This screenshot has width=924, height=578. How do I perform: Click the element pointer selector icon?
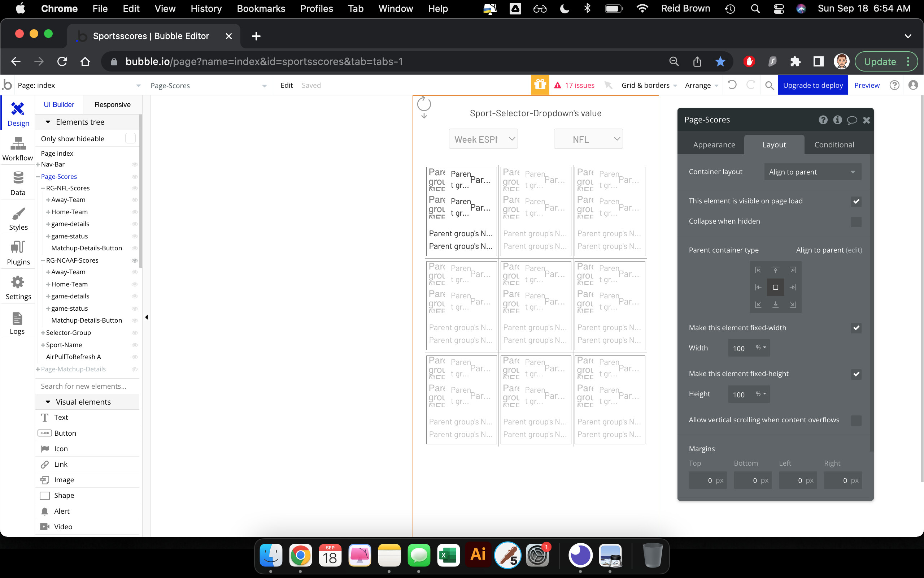coord(608,85)
